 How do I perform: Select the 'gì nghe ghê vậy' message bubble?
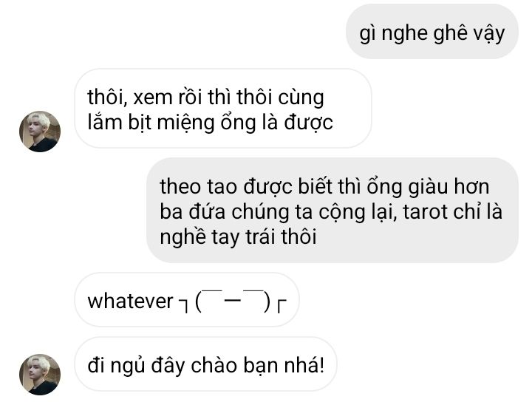(432, 32)
